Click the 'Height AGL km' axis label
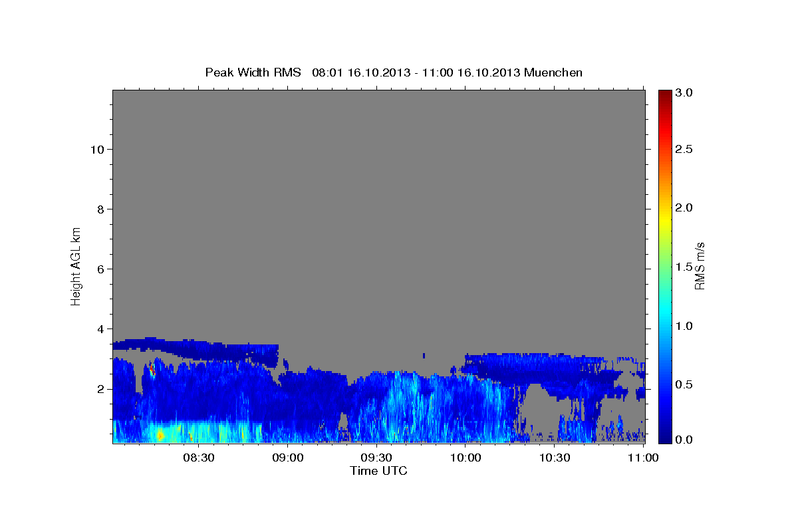This screenshot has height=532, width=798. (x=76, y=265)
